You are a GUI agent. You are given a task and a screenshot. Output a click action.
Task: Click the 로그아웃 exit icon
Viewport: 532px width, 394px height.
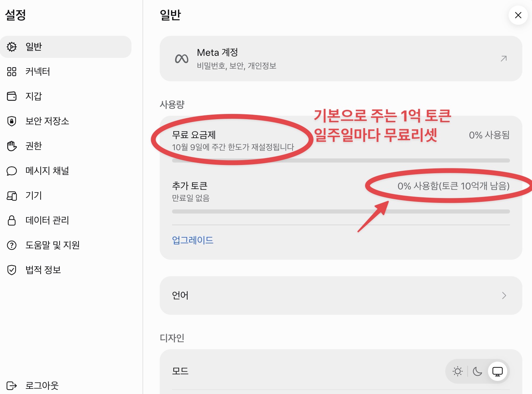(x=12, y=385)
